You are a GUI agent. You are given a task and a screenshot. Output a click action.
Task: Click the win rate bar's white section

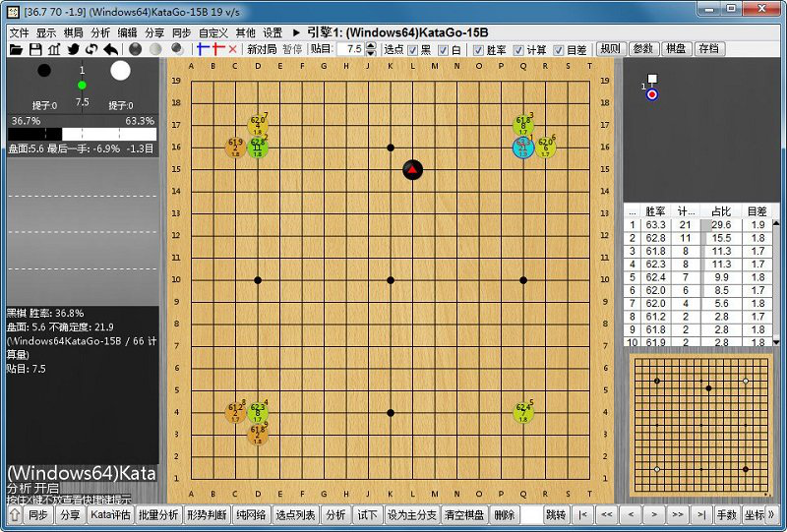coord(108,134)
